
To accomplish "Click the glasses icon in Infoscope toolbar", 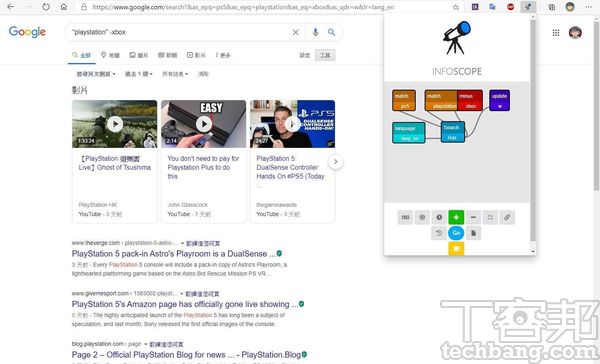I will click(x=405, y=217).
